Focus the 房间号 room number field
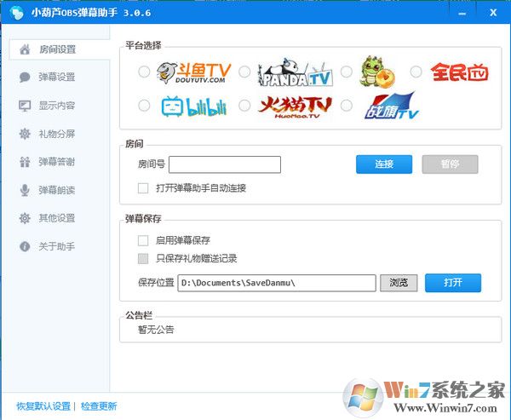Viewport: 511px width, 420px height. pyautogui.click(x=225, y=164)
